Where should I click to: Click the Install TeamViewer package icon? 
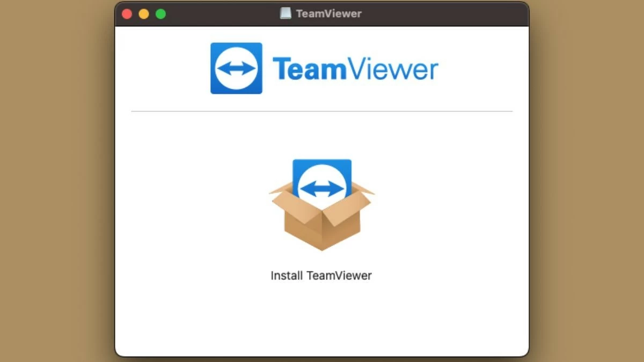321,206
